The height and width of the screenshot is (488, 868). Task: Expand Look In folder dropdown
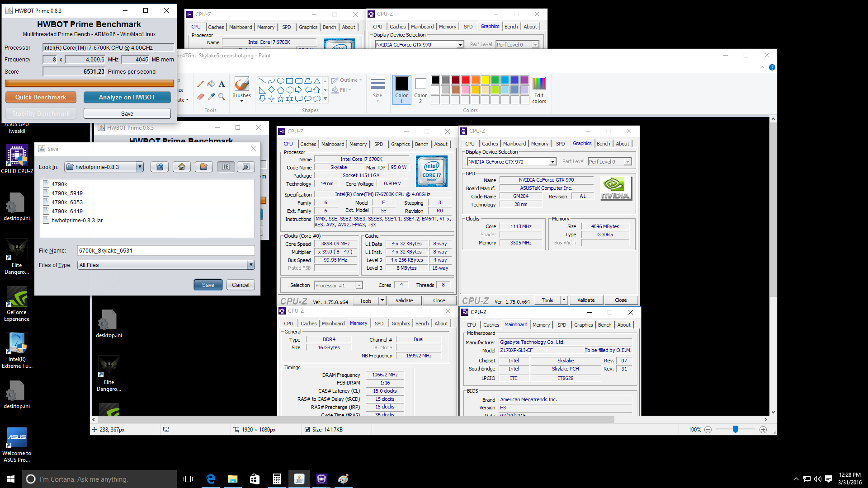coord(140,167)
